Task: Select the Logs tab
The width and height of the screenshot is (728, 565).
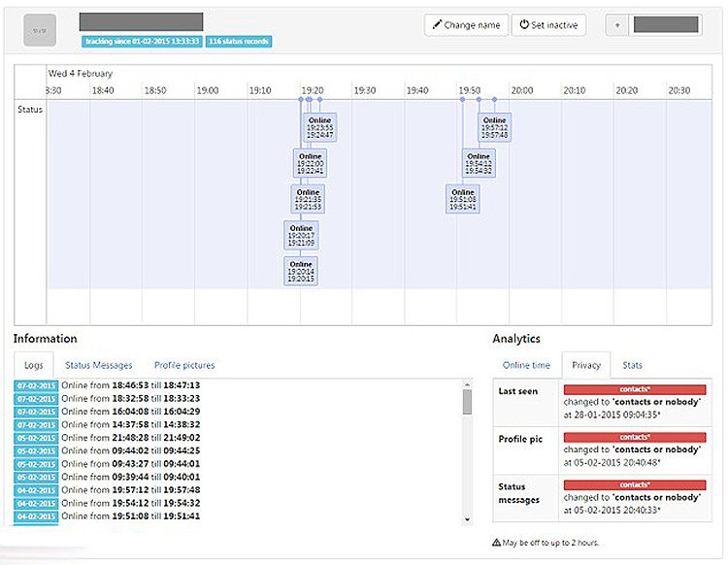Action: coord(33,365)
